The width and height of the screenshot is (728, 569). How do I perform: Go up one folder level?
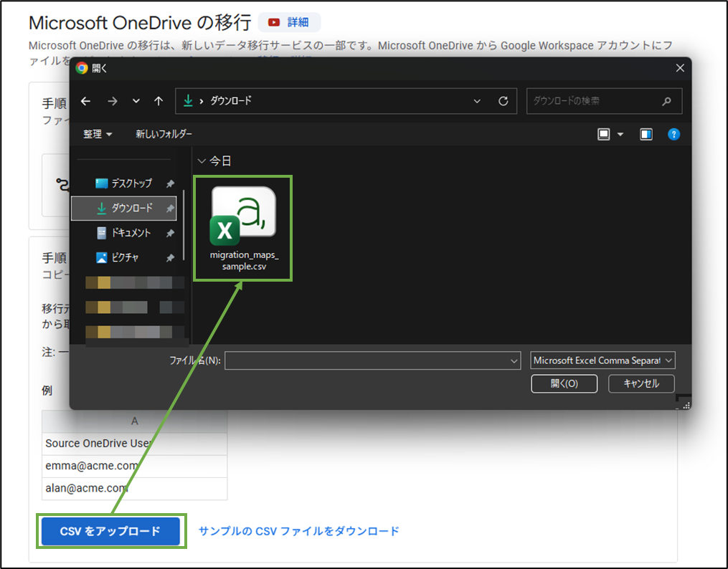click(159, 101)
